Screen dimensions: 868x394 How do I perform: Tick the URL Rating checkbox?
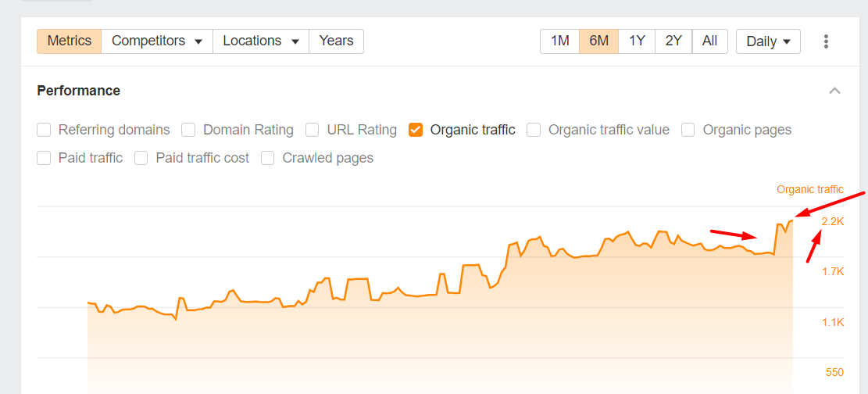pyautogui.click(x=313, y=130)
